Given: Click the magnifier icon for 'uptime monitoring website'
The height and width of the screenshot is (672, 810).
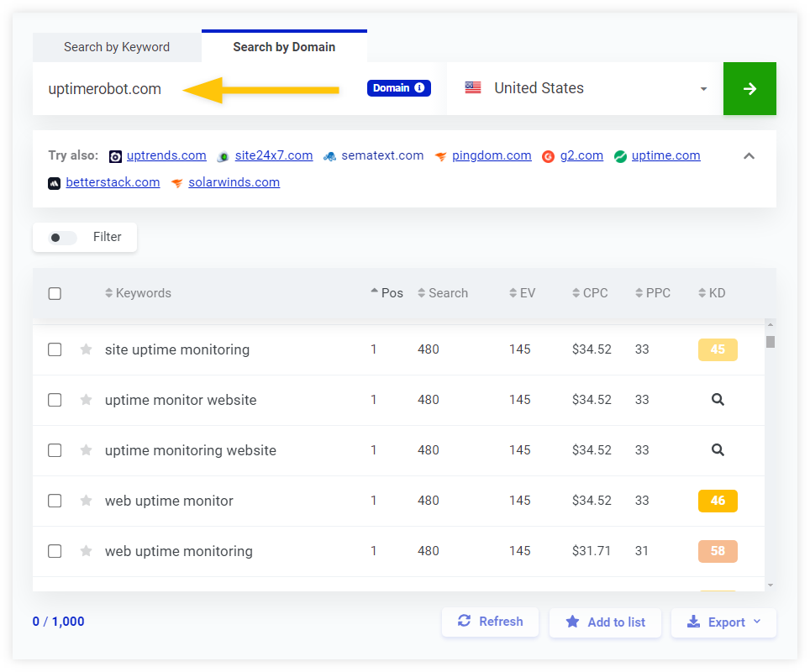Looking at the screenshot, I should tap(718, 449).
